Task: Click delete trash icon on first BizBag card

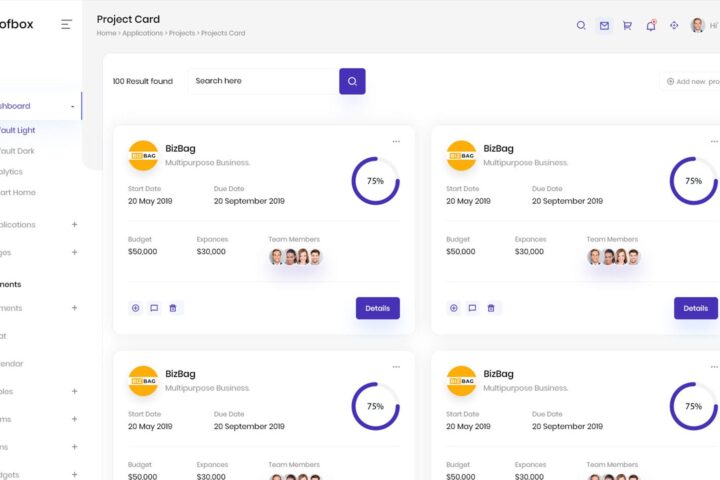Action: (173, 308)
